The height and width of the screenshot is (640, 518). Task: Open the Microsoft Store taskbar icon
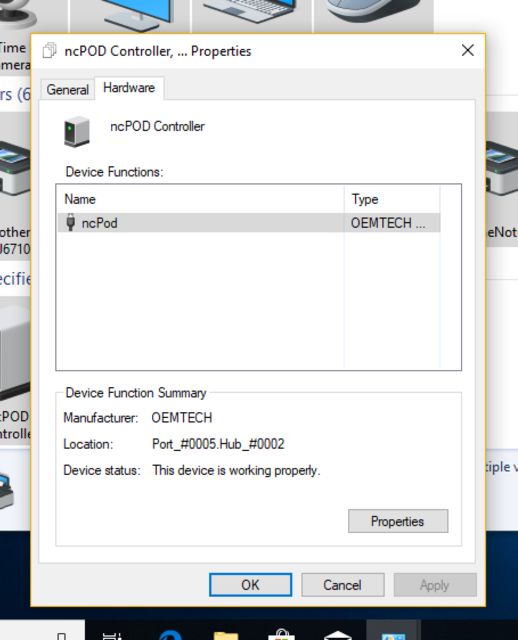click(x=281, y=635)
